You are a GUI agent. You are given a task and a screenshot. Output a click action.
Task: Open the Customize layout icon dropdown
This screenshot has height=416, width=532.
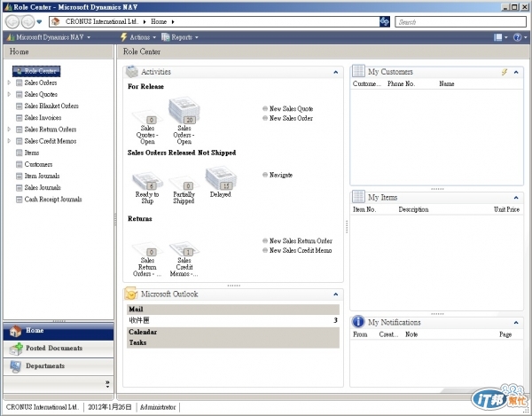tap(500, 37)
